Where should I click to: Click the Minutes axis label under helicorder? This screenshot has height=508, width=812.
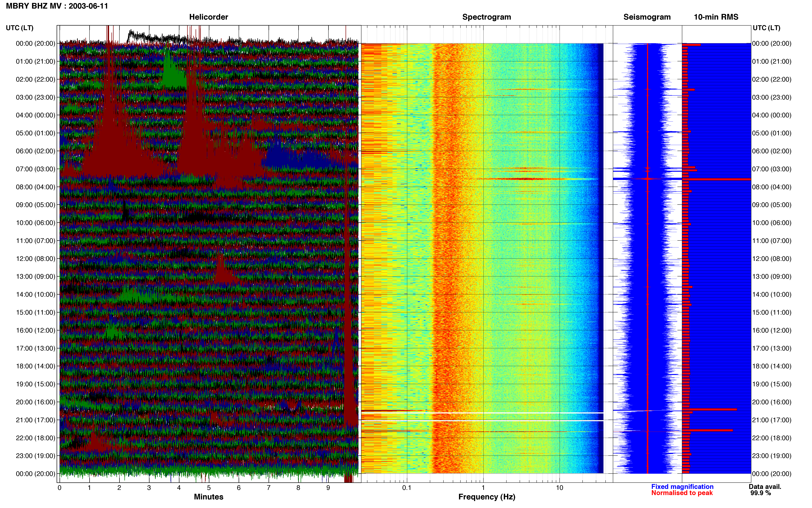209,497
